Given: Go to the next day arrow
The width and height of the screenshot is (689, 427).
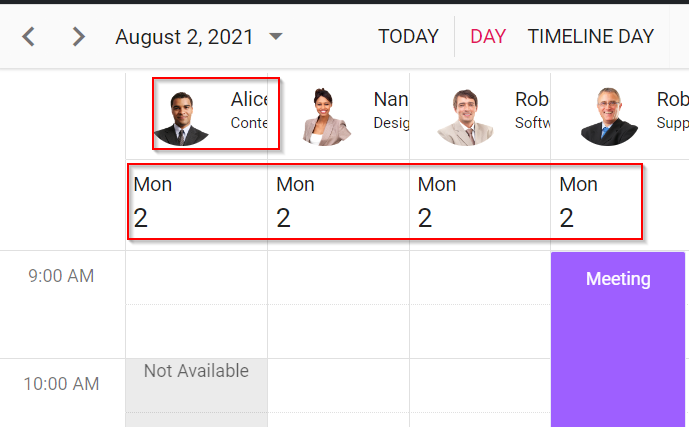Looking at the screenshot, I should pyautogui.click(x=78, y=37).
